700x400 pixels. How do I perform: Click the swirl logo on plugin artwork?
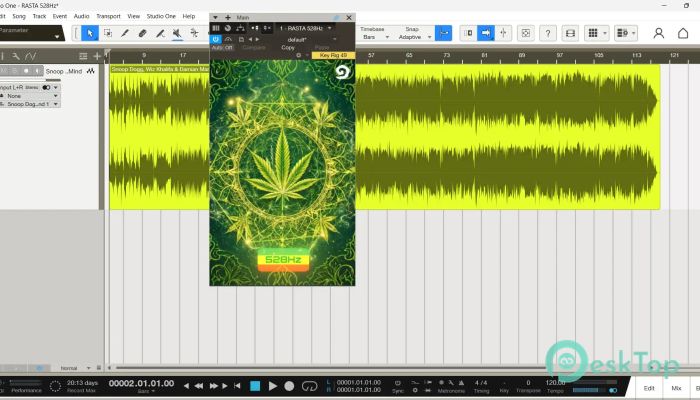coord(342,72)
